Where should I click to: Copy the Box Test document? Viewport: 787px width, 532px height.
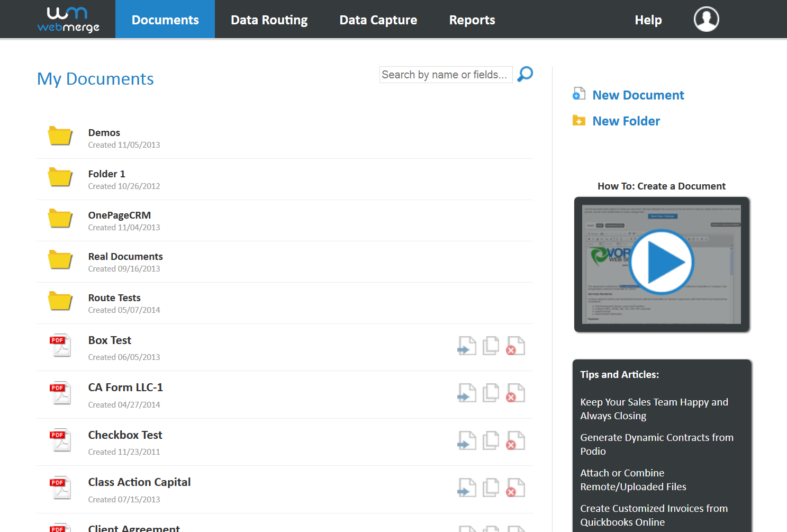[x=491, y=346]
